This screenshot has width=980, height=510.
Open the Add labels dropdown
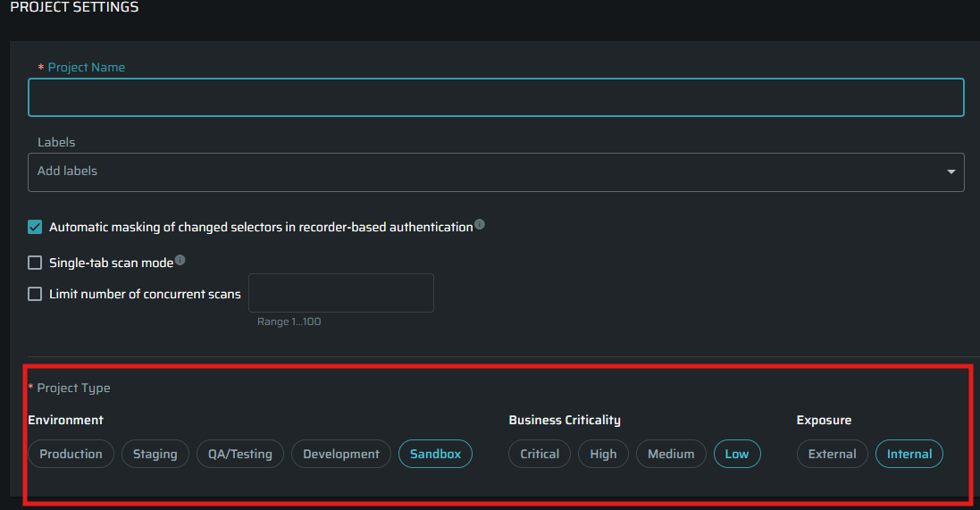click(x=496, y=172)
